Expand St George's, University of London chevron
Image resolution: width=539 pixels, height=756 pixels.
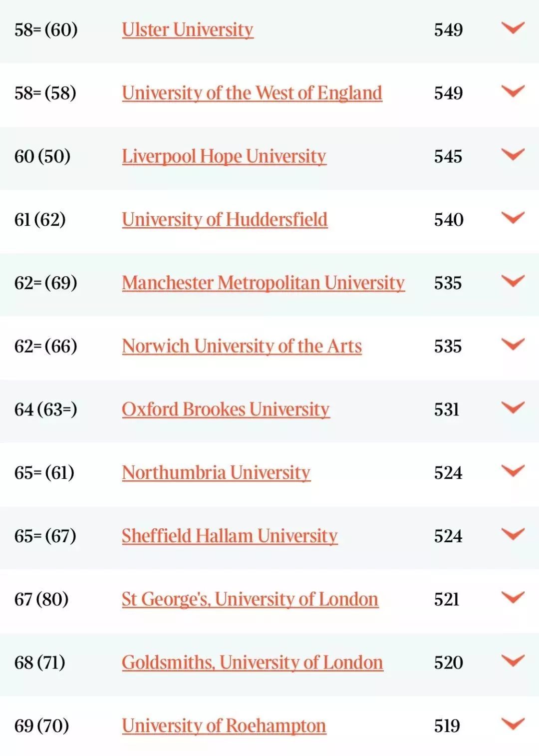pyautogui.click(x=513, y=598)
